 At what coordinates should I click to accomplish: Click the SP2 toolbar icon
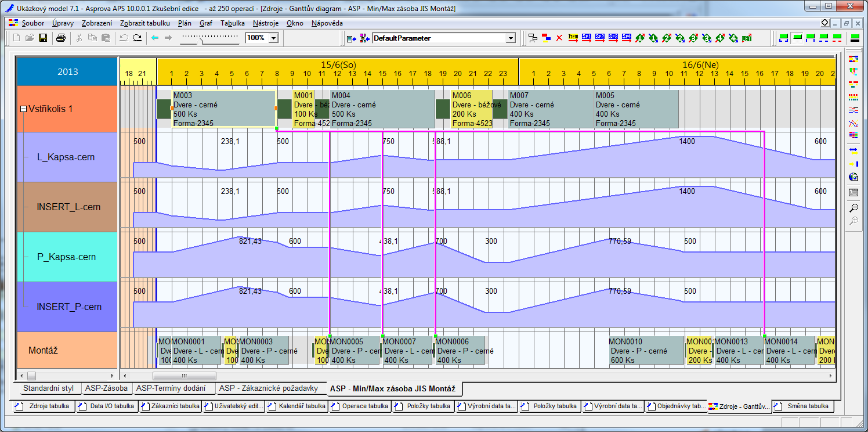click(x=600, y=38)
